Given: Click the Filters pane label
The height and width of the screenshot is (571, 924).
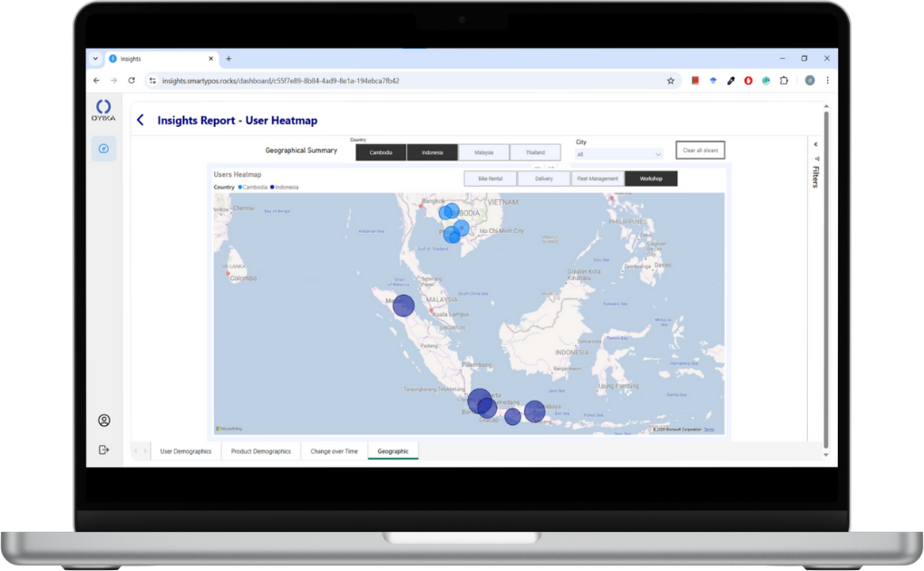Looking at the screenshot, I should coord(815,177).
